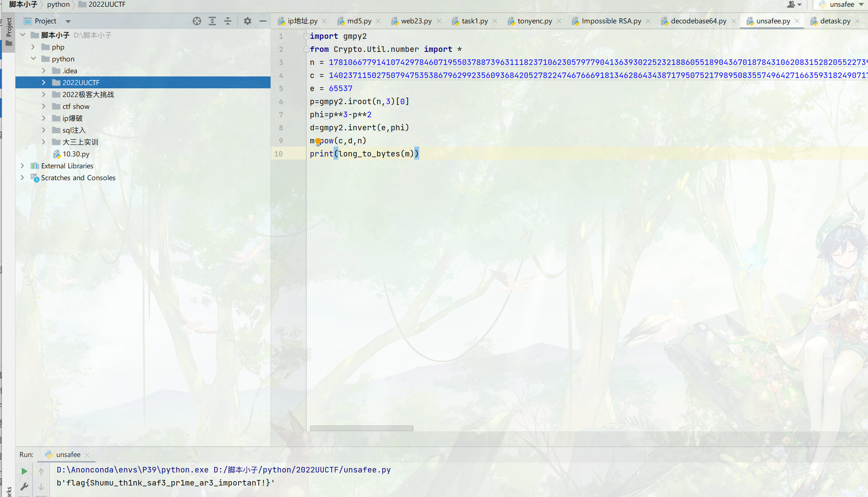Click the editor horizontal scrollbar
The width and height of the screenshot is (868, 497).
[361, 428]
